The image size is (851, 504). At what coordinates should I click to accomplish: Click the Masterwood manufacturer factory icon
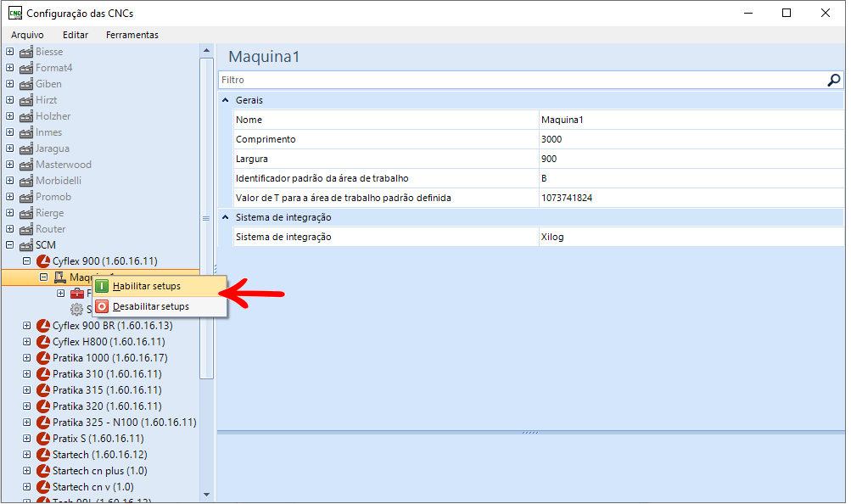[26, 165]
